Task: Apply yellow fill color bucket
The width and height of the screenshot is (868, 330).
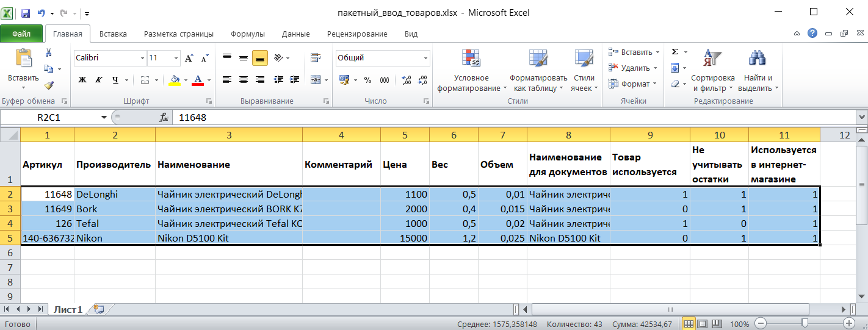Action: (x=175, y=80)
